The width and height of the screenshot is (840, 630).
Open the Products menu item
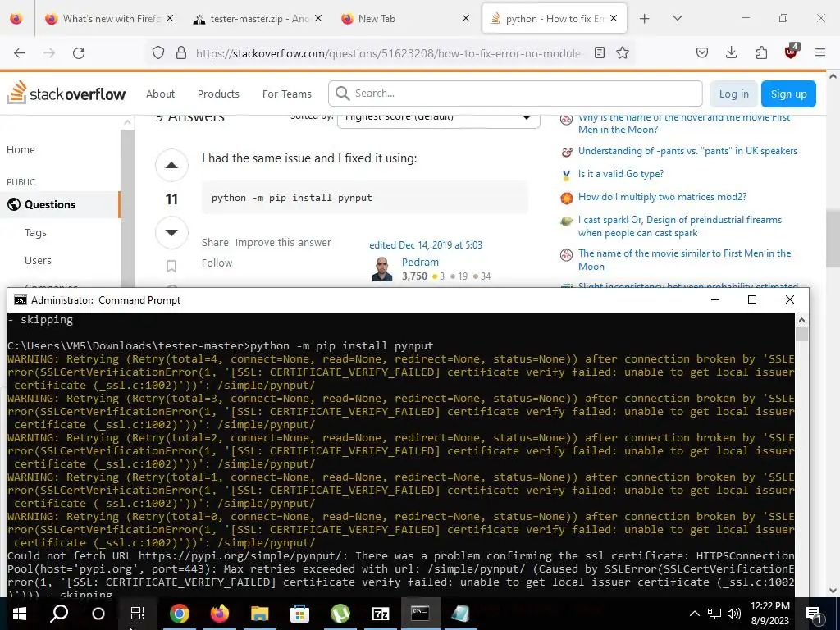coord(218,94)
